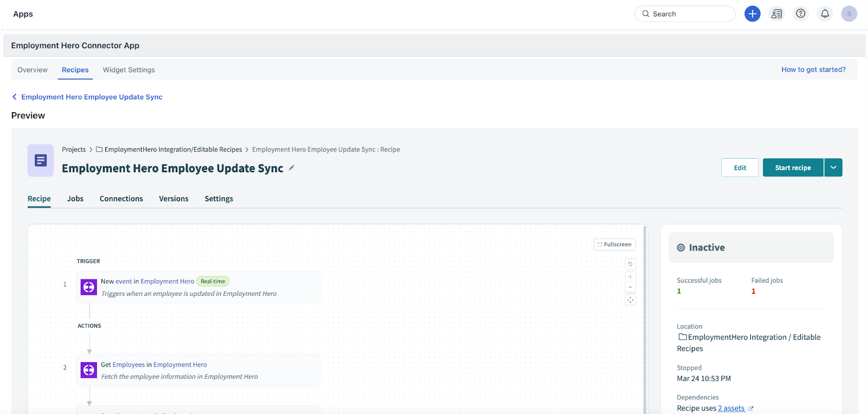Click the reset view icon on canvas
Screen dimensions: 868x414
tap(630, 264)
